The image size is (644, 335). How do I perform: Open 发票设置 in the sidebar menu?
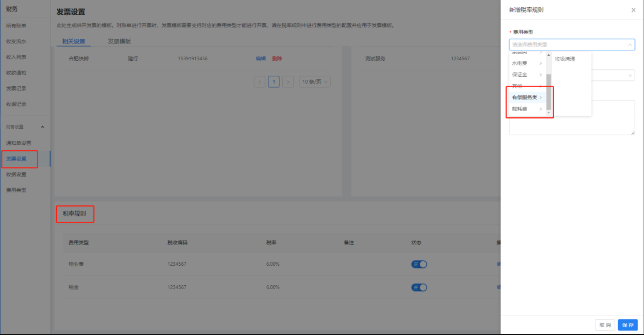click(x=16, y=159)
